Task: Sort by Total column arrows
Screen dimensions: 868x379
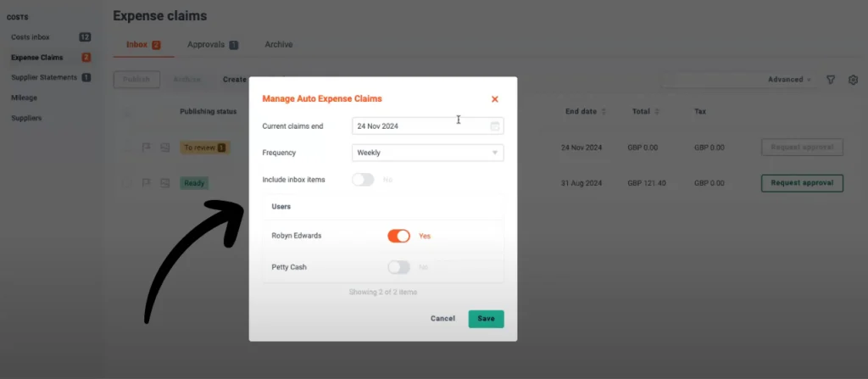Action: click(657, 111)
